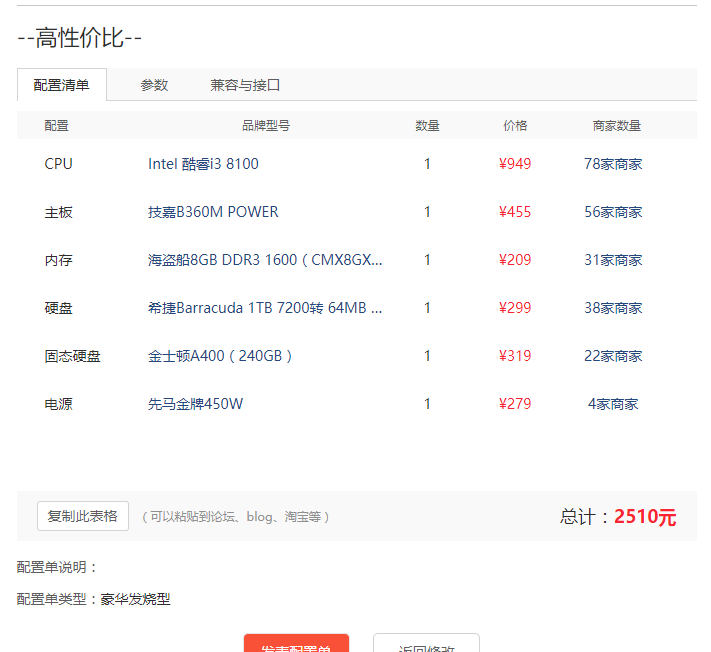
Task: Select the ¥455 motherboard price
Action: pos(515,212)
